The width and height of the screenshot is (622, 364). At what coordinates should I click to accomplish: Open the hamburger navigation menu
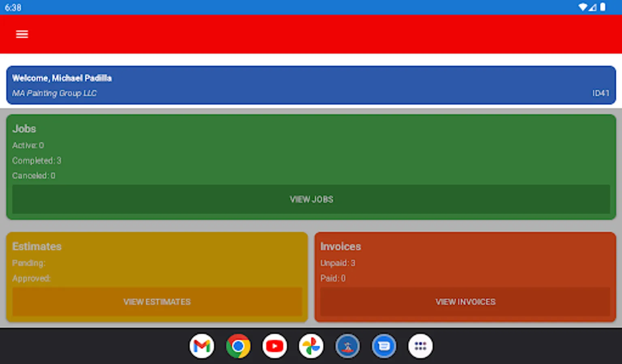[21, 34]
